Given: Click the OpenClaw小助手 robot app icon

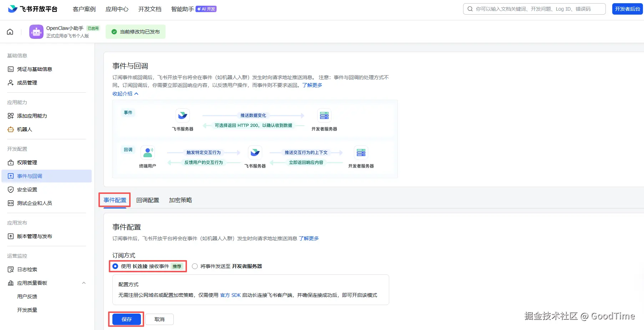Looking at the screenshot, I should (36, 32).
